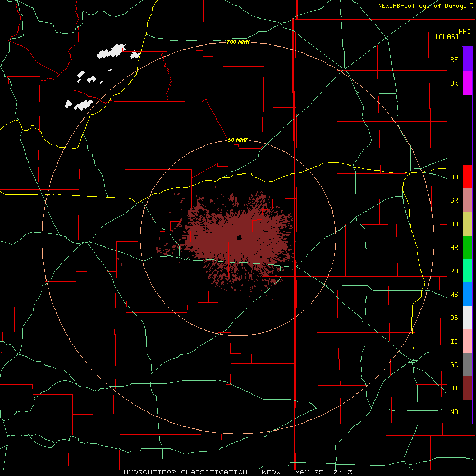Click the GC gray legend swatch
Image resolution: width=476 pixels, height=476 pixels.
[x=467, y=364]
